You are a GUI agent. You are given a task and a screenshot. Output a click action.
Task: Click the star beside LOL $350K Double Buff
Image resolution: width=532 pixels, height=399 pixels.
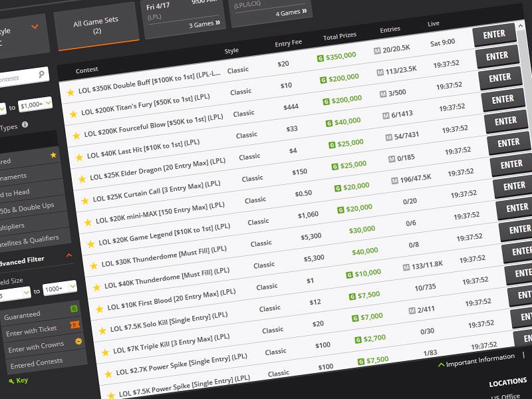(x=70, y=92)
